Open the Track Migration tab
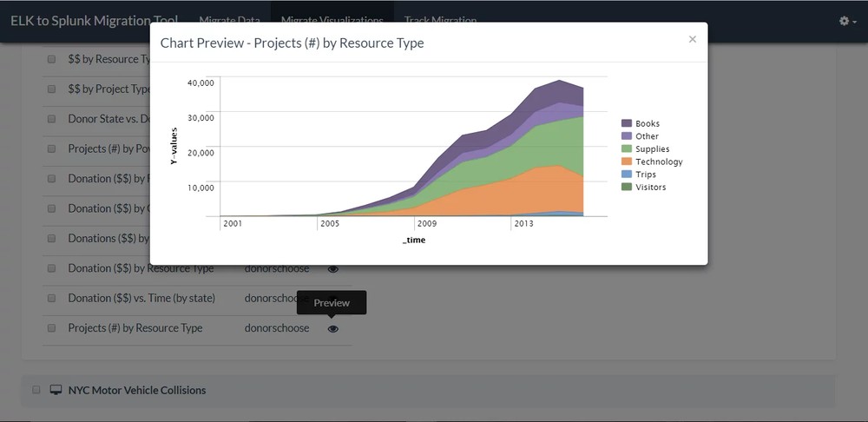 441,21
